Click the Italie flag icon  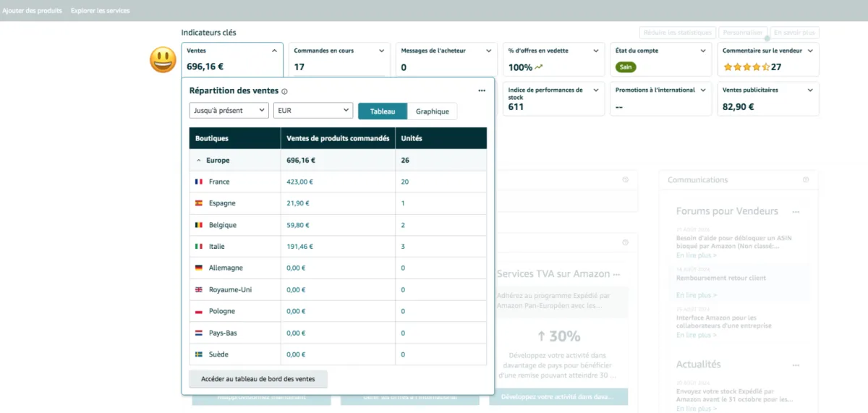coord(199,247)
